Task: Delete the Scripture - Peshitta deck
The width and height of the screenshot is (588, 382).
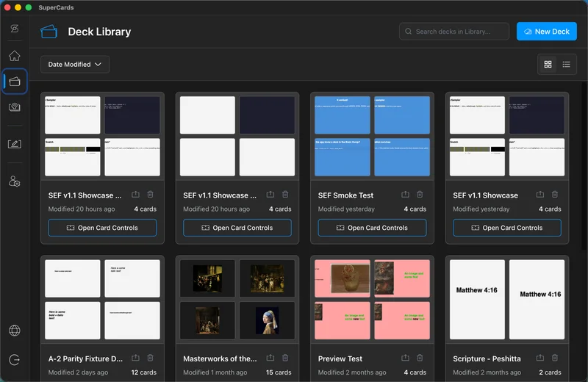Action: pyautogui.click(x=555, y=358)
